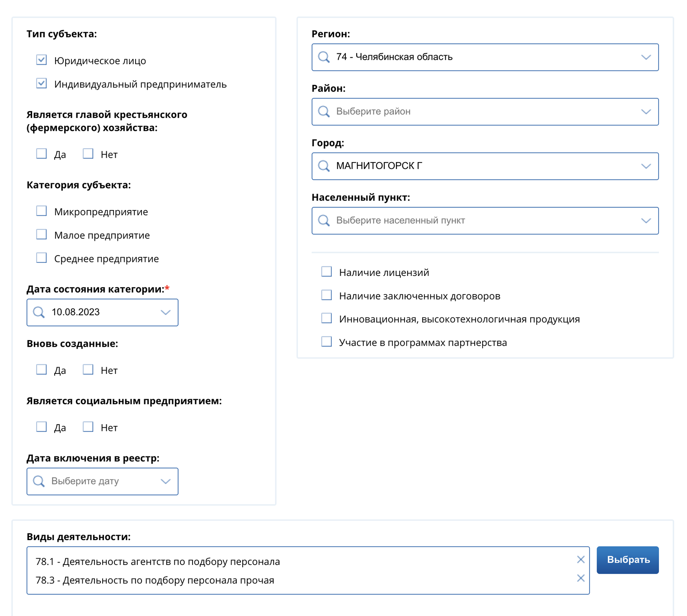Check Да under Вновь созданные
This screenshot has width=687, height=616.
pos(42,369)
